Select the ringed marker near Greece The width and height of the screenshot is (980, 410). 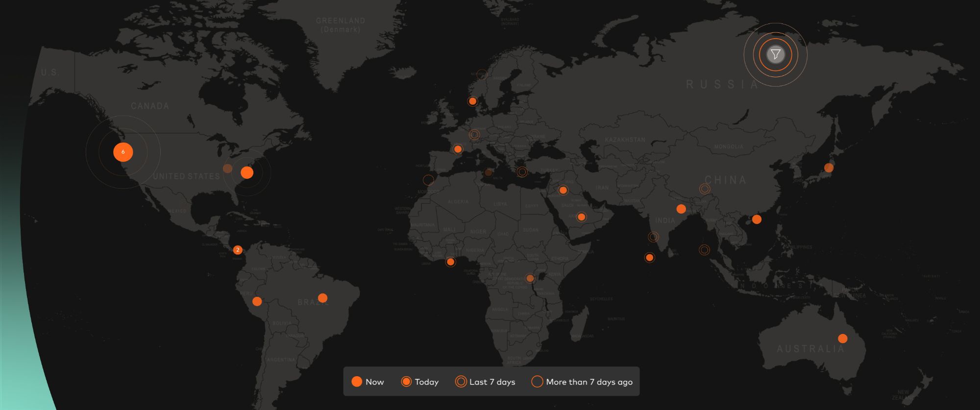pos(522,171)
